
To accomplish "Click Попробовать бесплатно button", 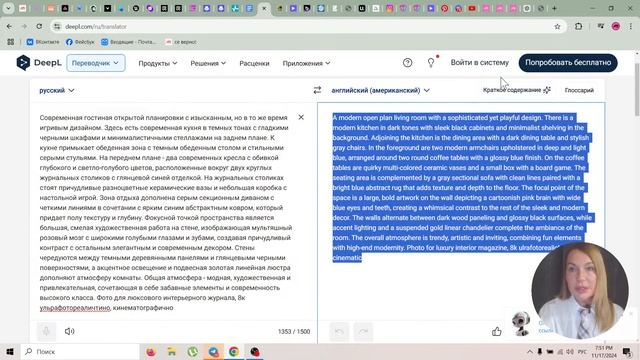I will (x=568, y=62).
